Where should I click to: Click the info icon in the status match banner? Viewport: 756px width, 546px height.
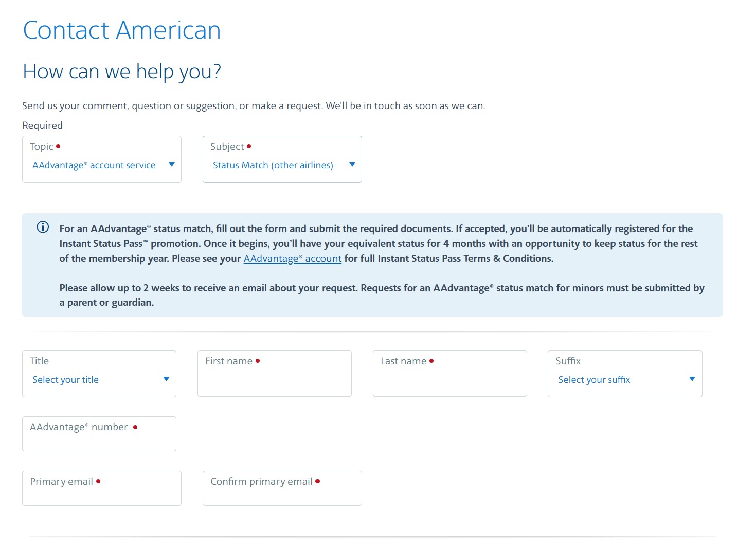[x=43, y=227]
